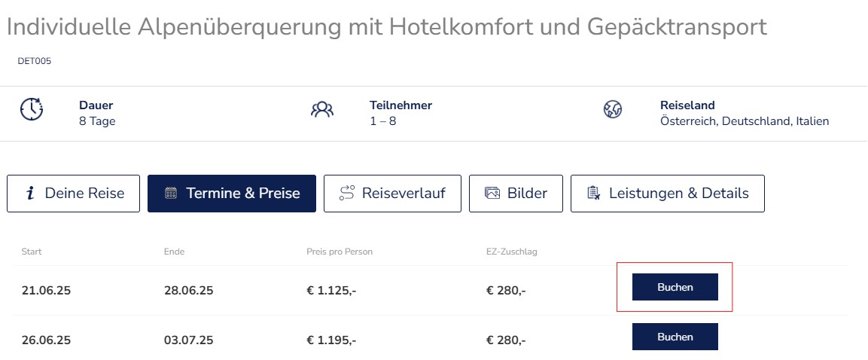This screenshot has height=360, width=868.
Task: Click the DET005 trip code
Action: pyautogui.click(x=34, y=62)
